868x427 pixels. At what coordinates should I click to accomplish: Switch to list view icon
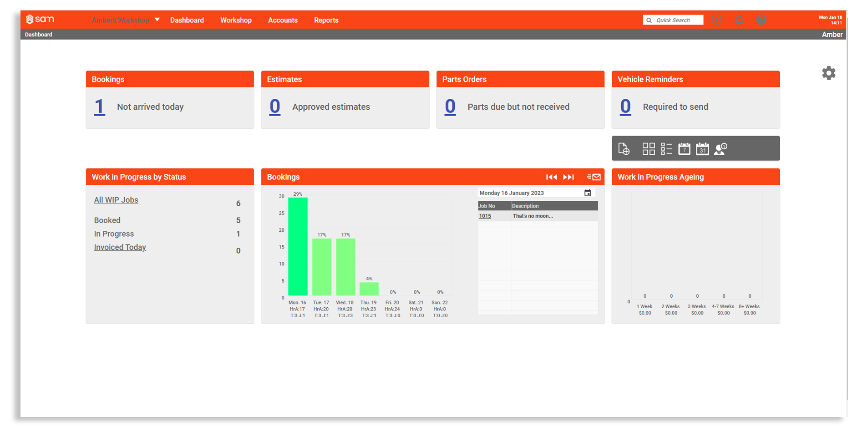[666, 148]
